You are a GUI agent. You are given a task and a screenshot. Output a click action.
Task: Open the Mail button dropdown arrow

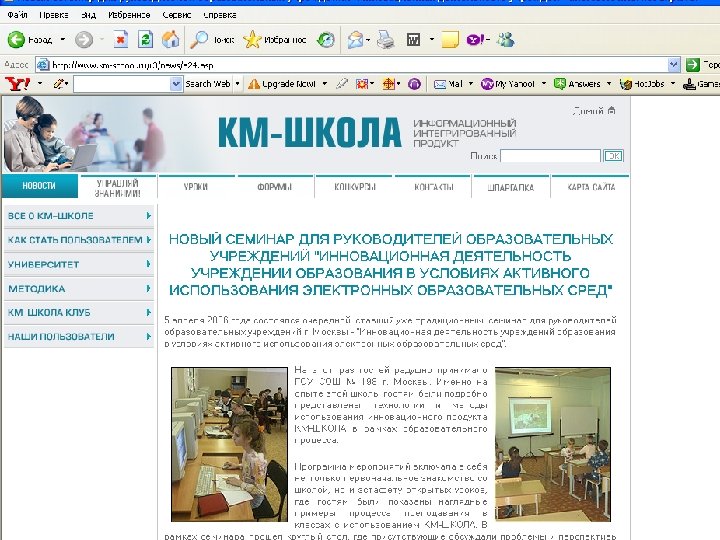point(471,84)
